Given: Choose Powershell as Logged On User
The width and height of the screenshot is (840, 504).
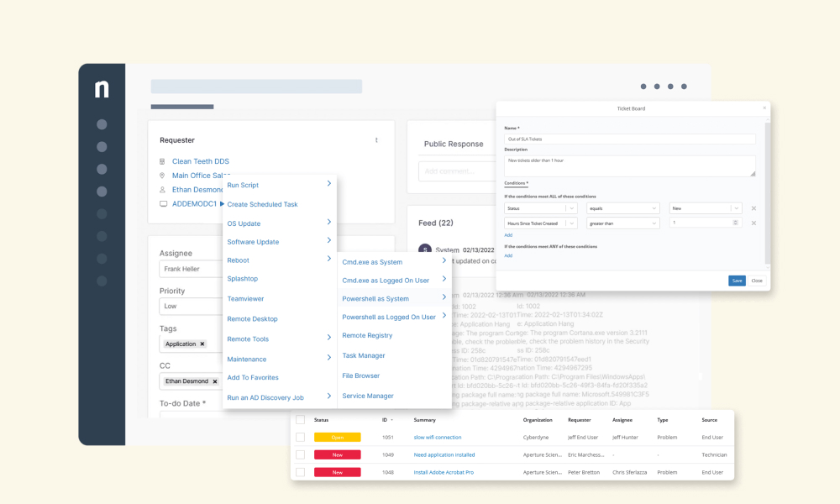Looking at the screenshot, I should point(389,317).
